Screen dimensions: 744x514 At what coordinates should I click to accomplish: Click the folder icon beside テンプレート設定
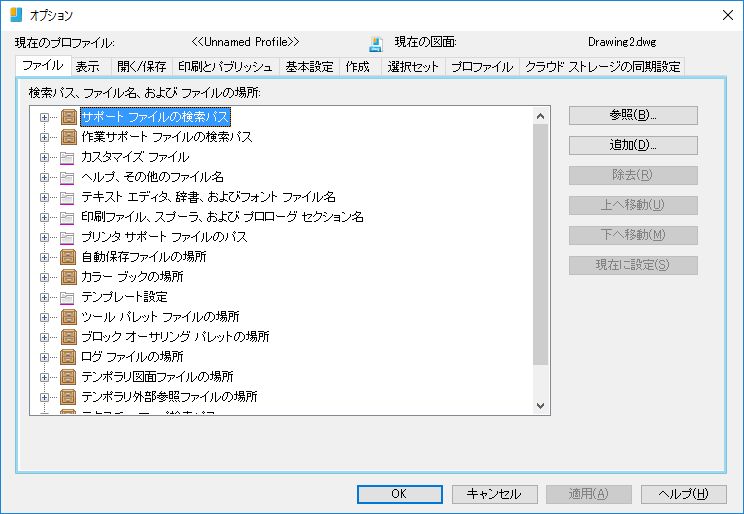click(x=67, y=298)
